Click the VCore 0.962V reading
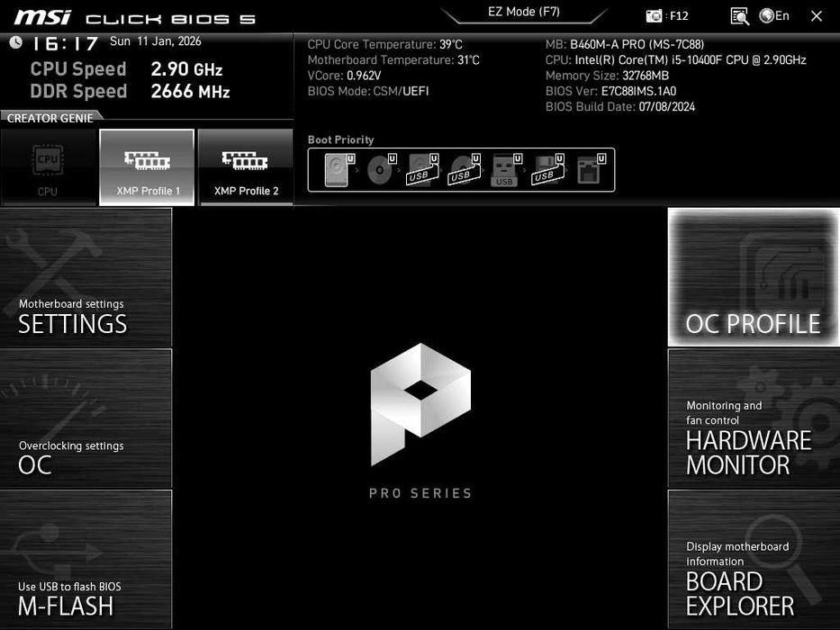 coord(345,76)
